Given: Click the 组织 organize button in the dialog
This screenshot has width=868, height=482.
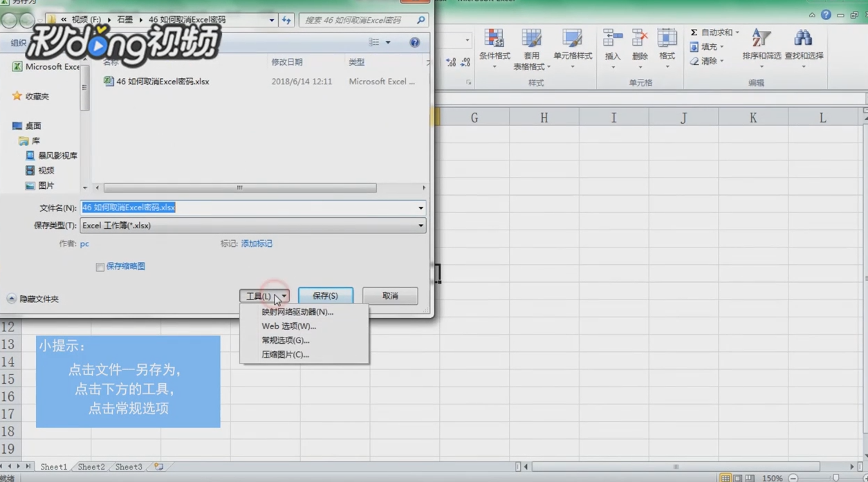Looking at the screenshot, I should [18, 43].
